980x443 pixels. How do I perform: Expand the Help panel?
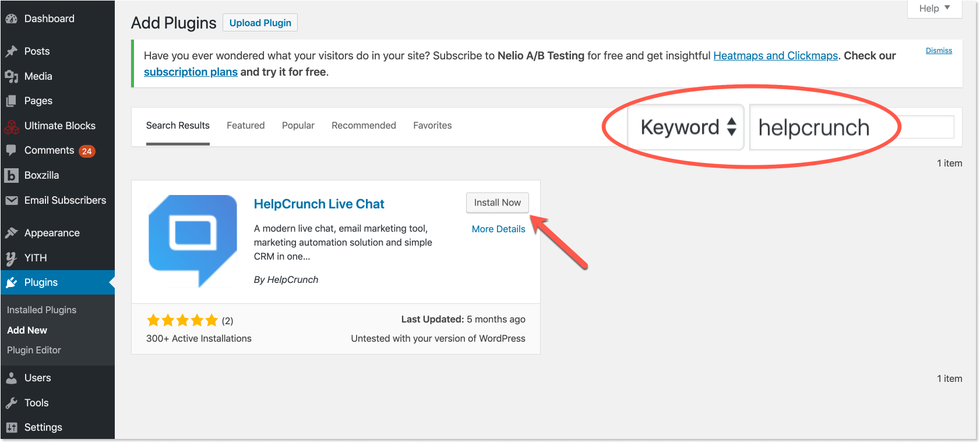tap(933, 8)
